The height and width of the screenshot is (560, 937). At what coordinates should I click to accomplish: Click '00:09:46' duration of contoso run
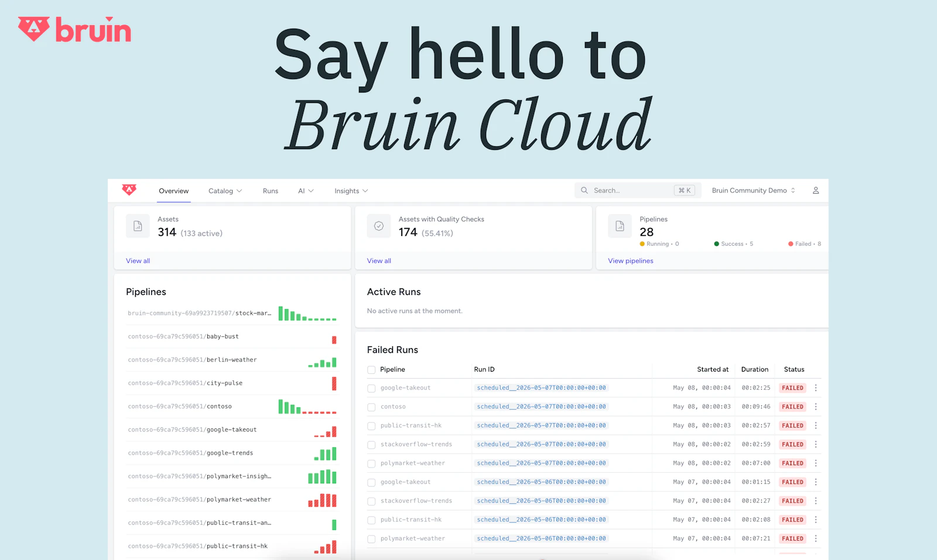point(756,407)
